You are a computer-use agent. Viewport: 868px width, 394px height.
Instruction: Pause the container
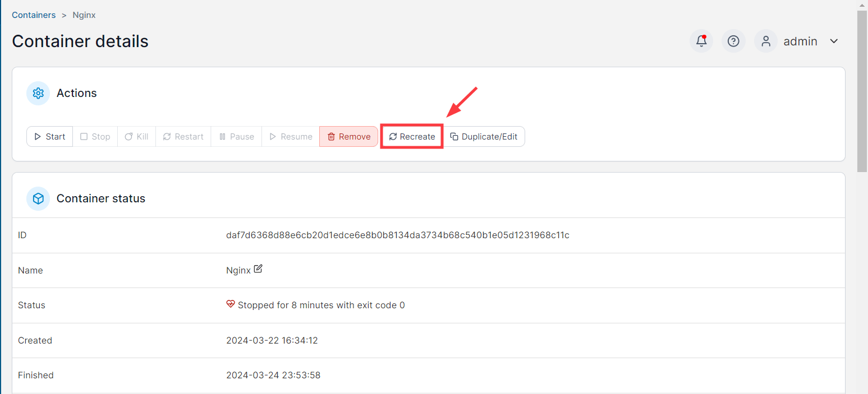tap(236, 137)
